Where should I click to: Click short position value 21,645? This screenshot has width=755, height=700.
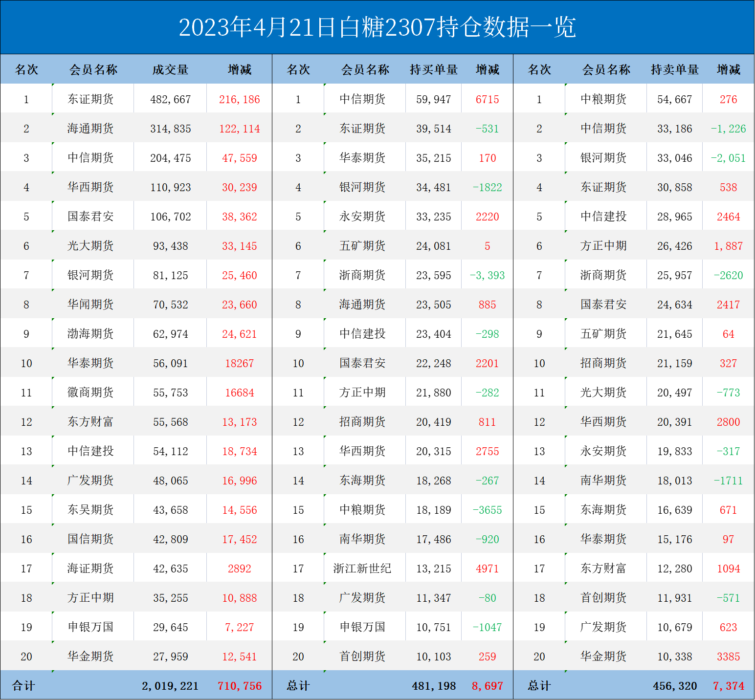[x=675, y=334]
